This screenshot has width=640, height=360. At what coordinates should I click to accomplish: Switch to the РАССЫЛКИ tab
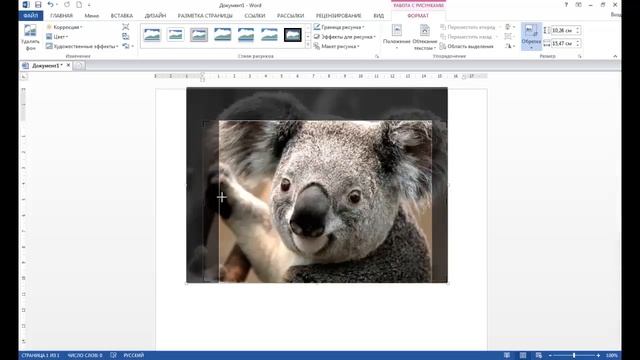tap(290, 16)
